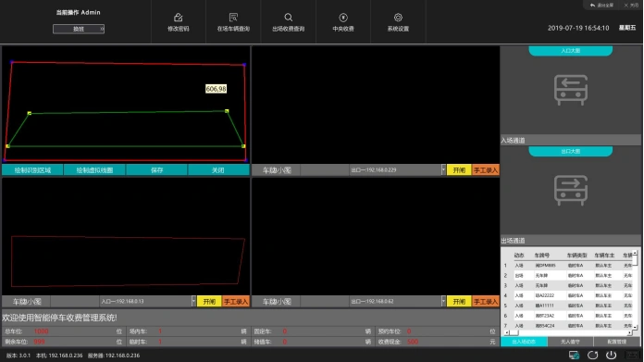Click 开闸 open gate for top-right camera

coord(459,170)
